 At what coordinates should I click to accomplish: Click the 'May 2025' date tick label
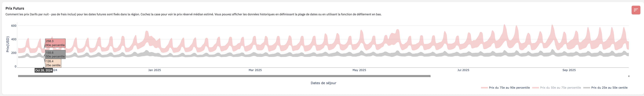tap(359, 70)
